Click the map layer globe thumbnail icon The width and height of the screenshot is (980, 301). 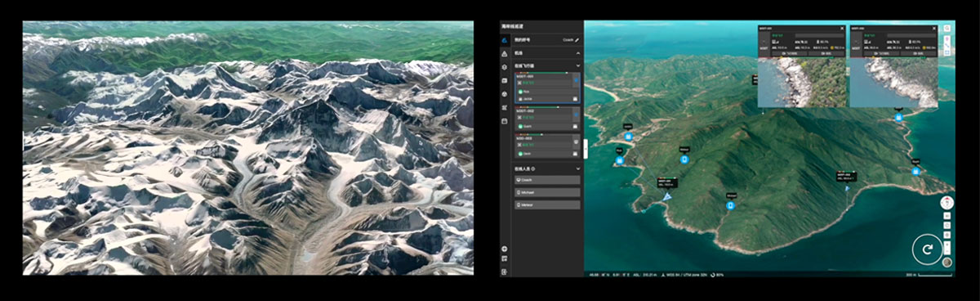(x=947, y=263)
